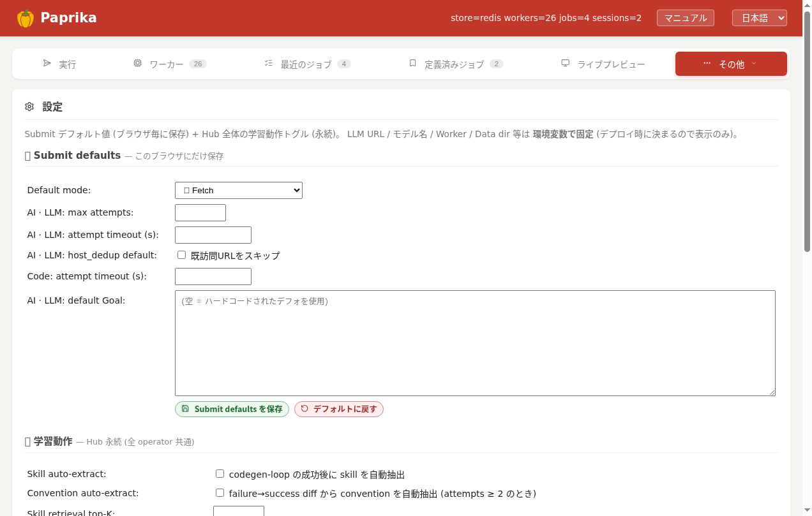This screenshot has width=812, height=516.
Task: Click the page vertical scrollbar
Action: tap(807, 131)
